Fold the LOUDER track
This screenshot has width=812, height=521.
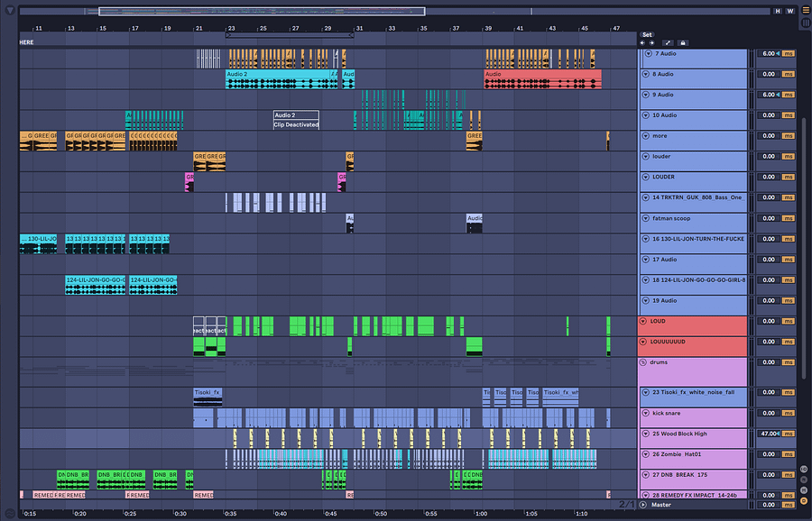(646, 177)
